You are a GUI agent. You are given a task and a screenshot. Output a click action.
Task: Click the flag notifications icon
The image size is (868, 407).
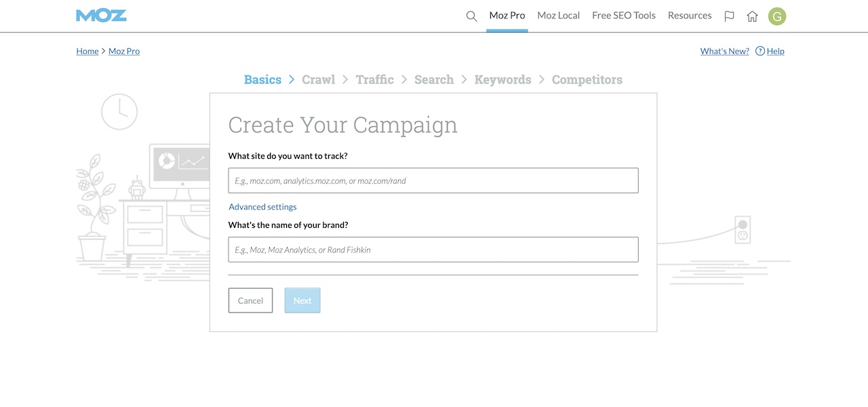[729, 16]
